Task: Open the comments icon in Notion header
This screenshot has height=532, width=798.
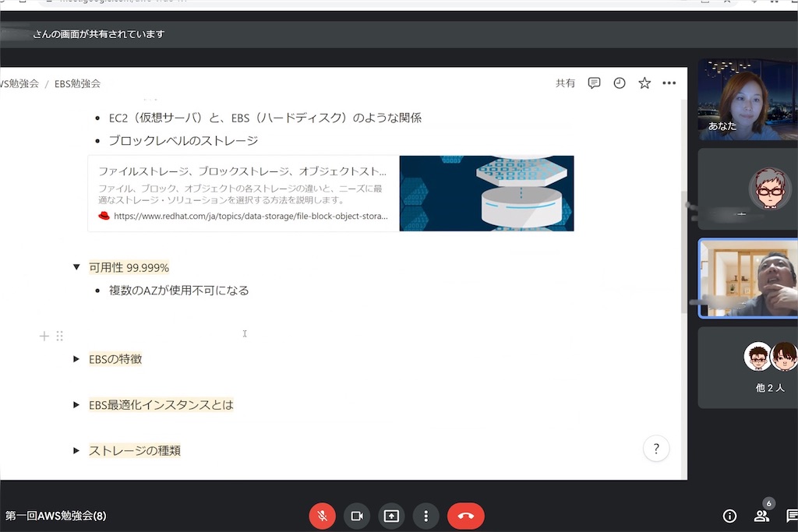Action: [x=594, y=83]
